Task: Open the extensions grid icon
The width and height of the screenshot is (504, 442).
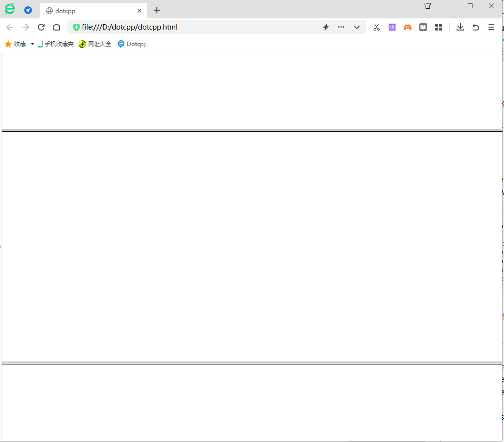Action: (439, 27)
